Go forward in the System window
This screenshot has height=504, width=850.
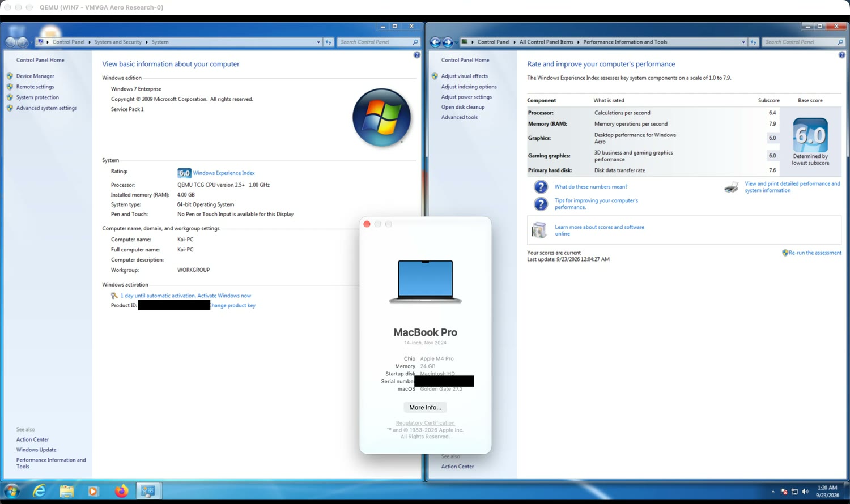tap(22, 42)
